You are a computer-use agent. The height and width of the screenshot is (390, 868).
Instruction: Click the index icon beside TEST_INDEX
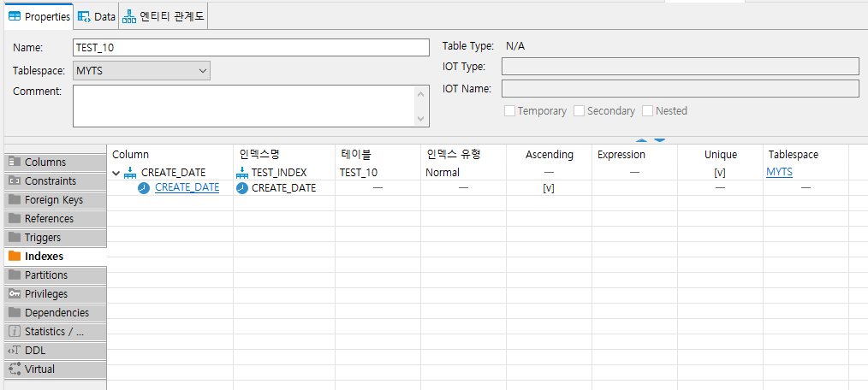tap(242, 173)
